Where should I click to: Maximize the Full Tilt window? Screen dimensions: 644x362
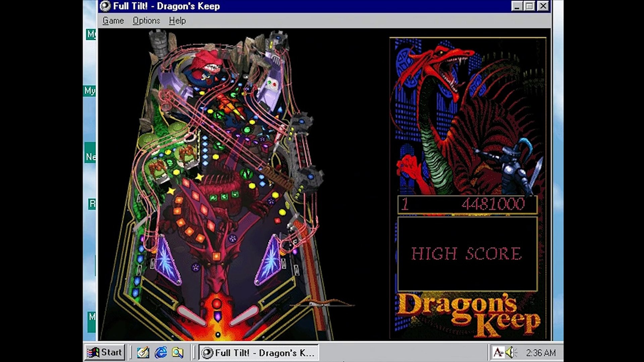click(x=529, y=6)
